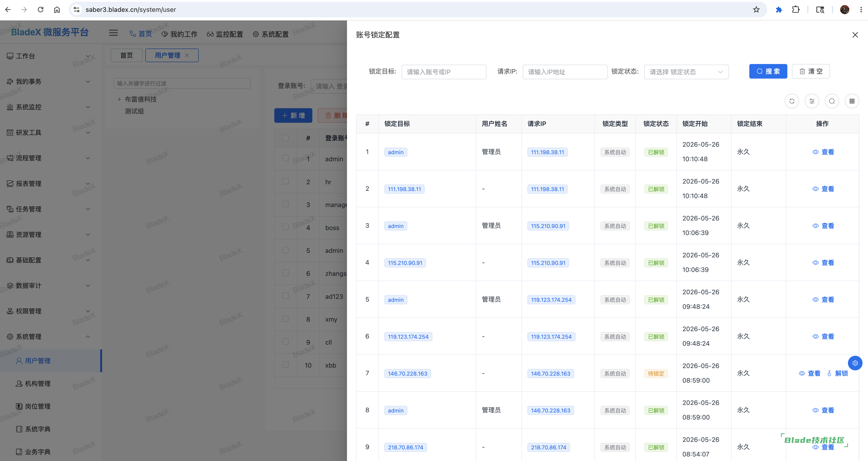This screenshot has width=868, height=461.
Task: Expand the 报表管理 sidebar menu
Action: pos(51,184)
